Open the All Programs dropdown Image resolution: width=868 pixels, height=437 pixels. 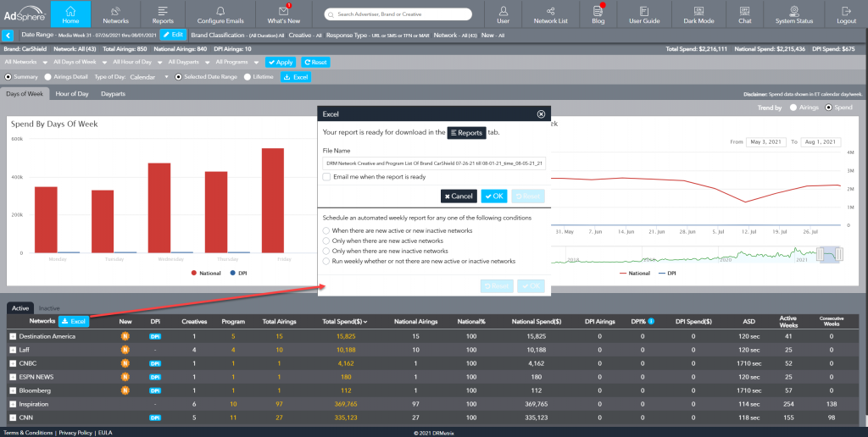(237, 62)
